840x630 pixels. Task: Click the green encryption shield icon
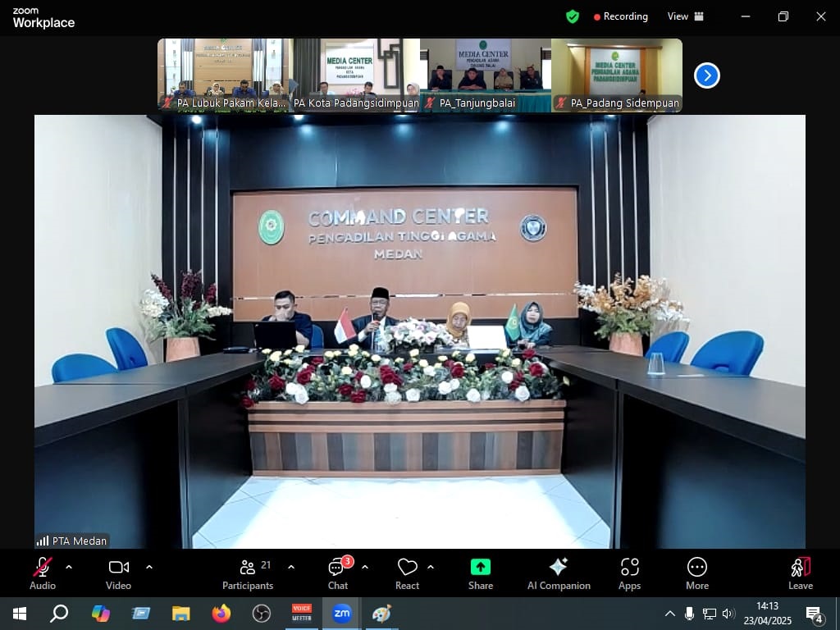click(x=573, y=16)
